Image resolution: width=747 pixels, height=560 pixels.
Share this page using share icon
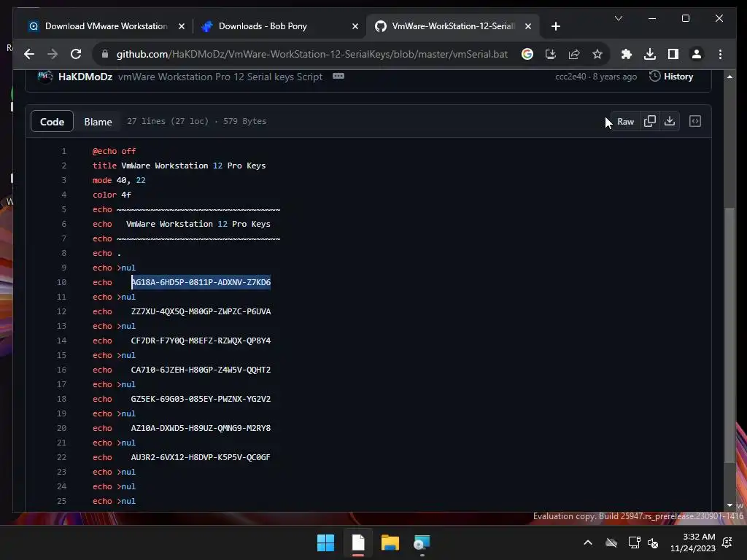tap(574, 54)
